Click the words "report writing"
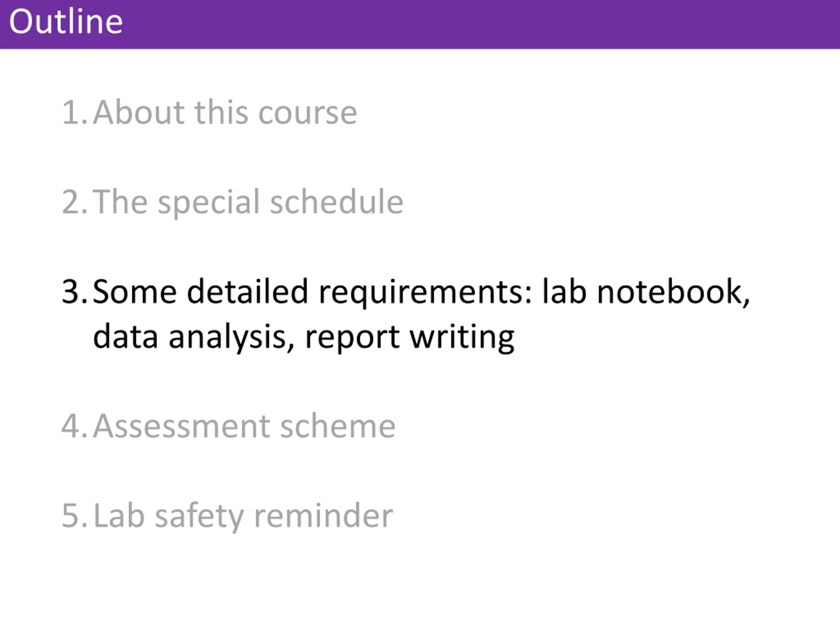 pos(410,337)
